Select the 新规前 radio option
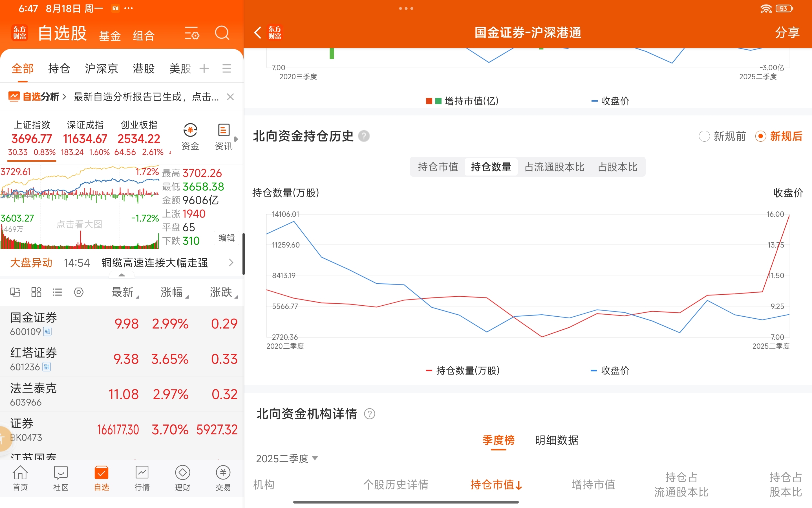 [x=722, y=136]
